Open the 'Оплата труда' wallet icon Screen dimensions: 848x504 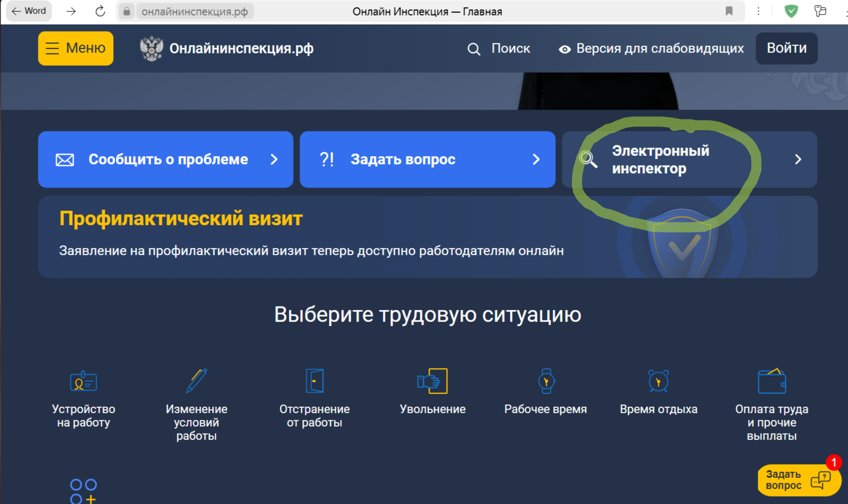point(772,381)
